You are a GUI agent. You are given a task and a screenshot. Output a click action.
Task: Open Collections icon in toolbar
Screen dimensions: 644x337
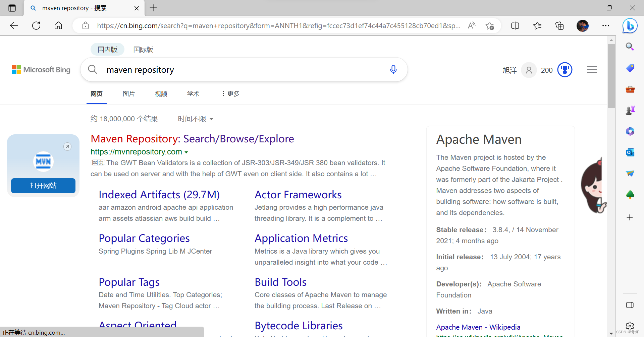tap(559, 26)
